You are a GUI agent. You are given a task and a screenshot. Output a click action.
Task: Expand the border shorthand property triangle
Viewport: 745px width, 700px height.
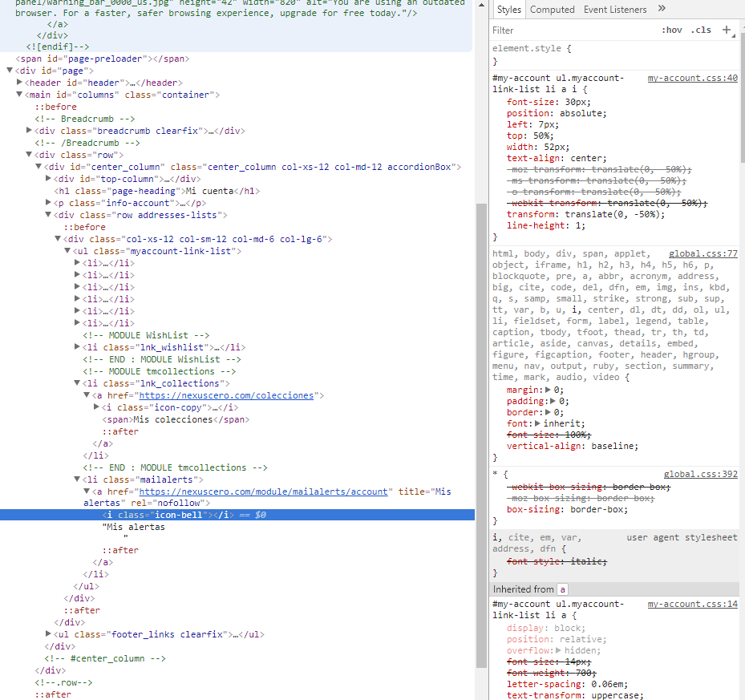click(548, 412)
